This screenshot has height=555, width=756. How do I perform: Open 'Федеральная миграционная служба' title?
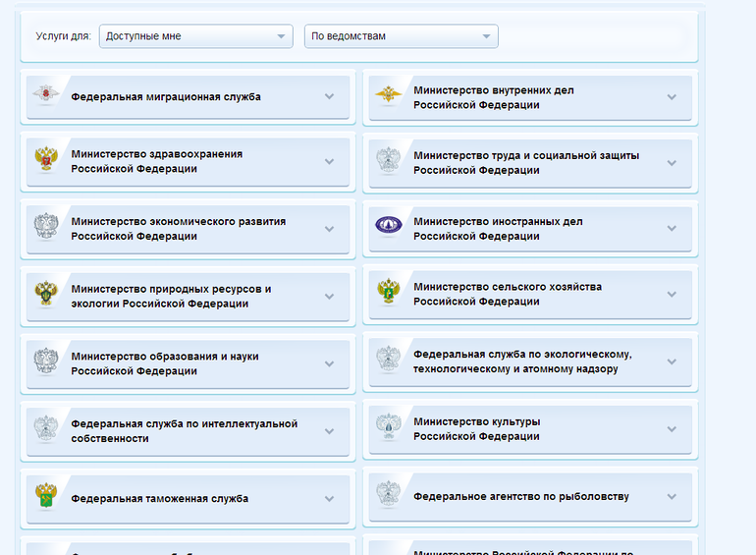click(x=166, y=97)
